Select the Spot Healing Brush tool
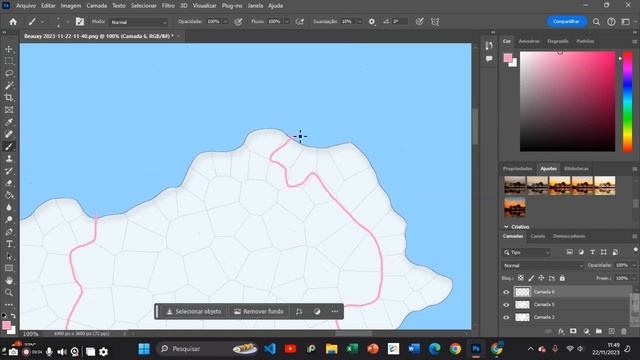The image size is (640, 360). 9,134
